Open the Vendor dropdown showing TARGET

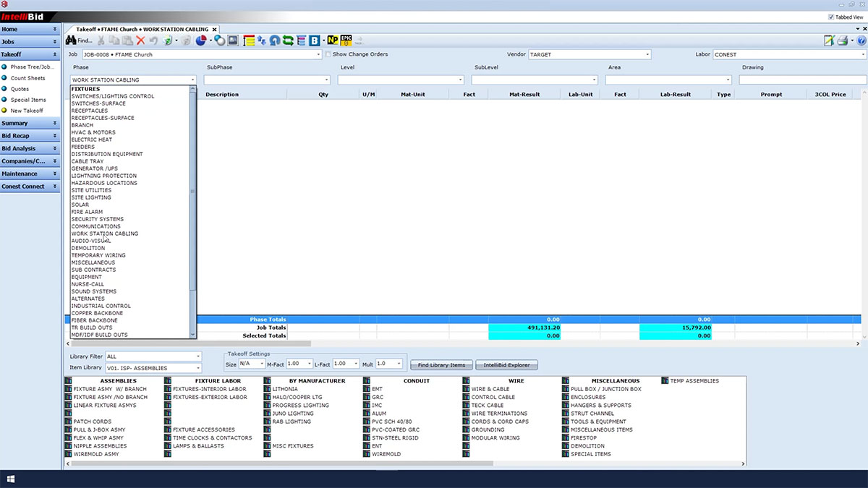[x=647, y=54]
